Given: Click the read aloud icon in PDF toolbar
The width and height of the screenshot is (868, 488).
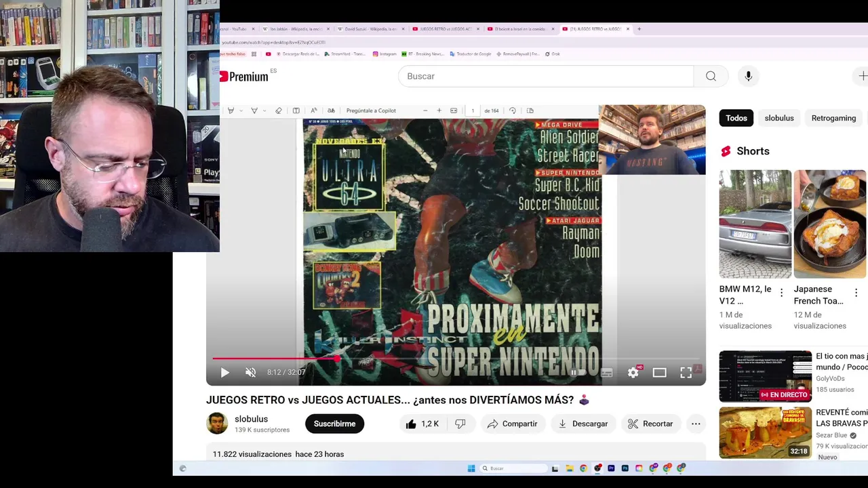Looking at the screenshot, I should (313, 110).
